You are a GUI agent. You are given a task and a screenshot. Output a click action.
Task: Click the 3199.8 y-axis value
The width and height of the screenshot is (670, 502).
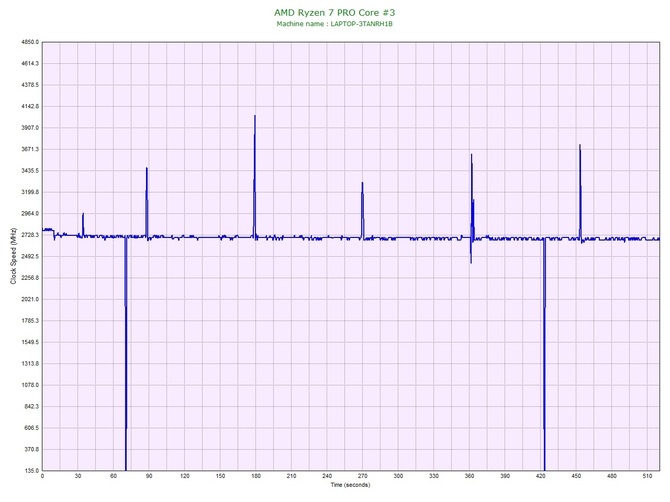[x=30, y=192]
